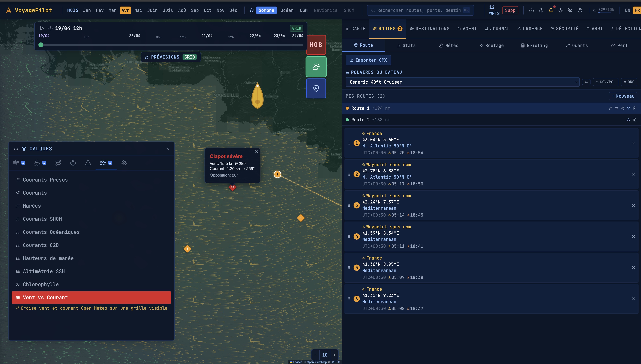Click the ORC button

[629, 82]
